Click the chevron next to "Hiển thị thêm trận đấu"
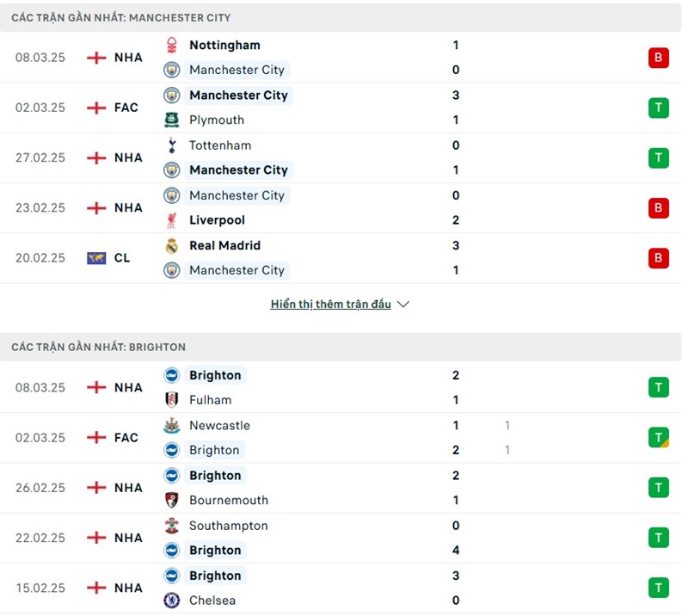This screenshot has height=616, width=688. coord(404,305)
